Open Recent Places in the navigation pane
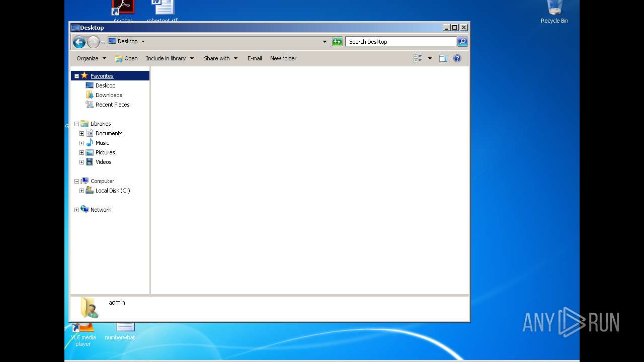The width and height of the screenshot is (644, 362). pos(113,105)
